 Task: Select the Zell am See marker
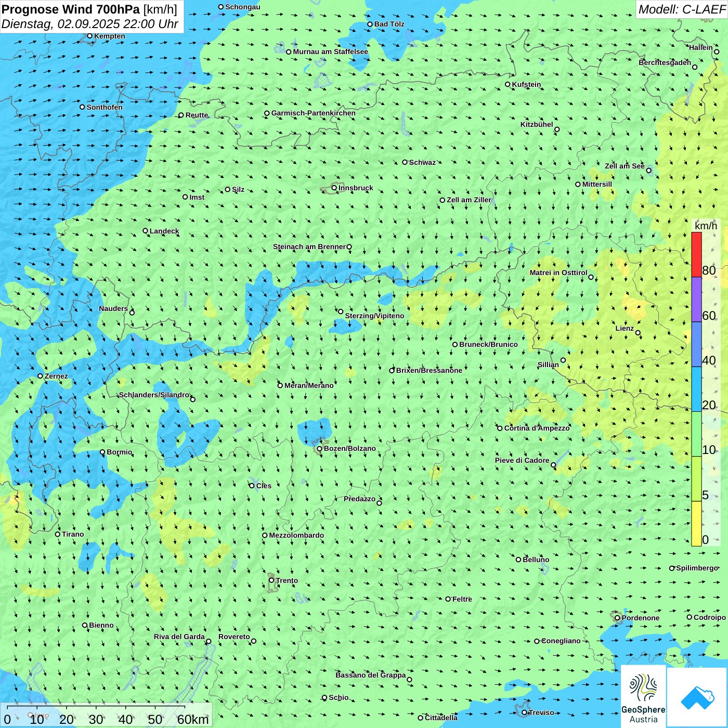tap(648, 171)
